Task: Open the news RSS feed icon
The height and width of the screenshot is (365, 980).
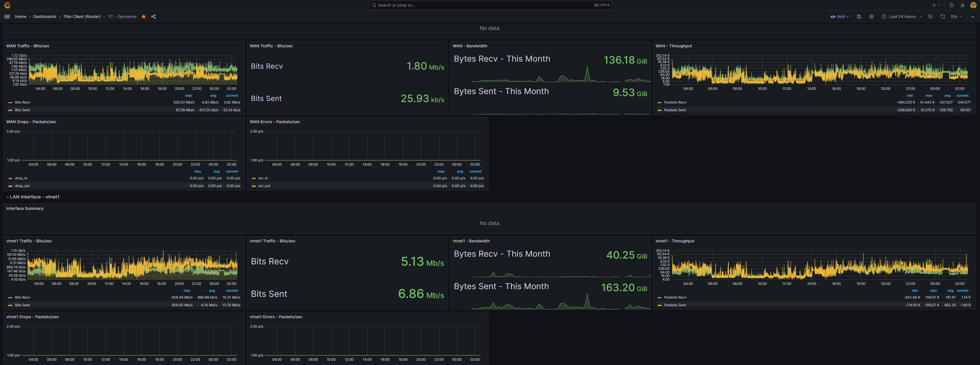Action: 963,5
